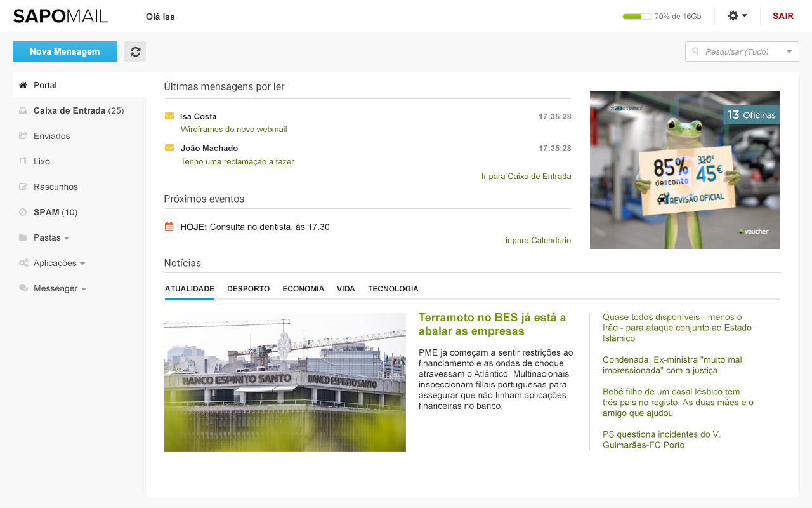Click SAIR to log out
Viewport: 812px width, 508px height.
tap(783, 16)
